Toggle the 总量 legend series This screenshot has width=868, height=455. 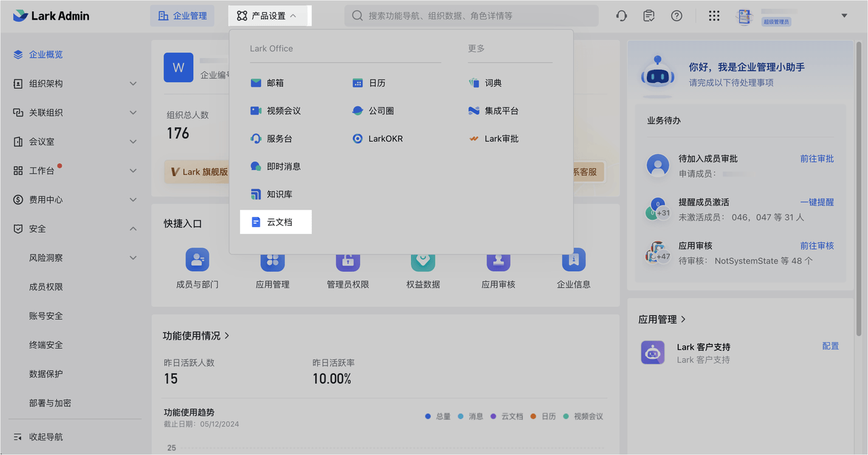pos(438,416)
